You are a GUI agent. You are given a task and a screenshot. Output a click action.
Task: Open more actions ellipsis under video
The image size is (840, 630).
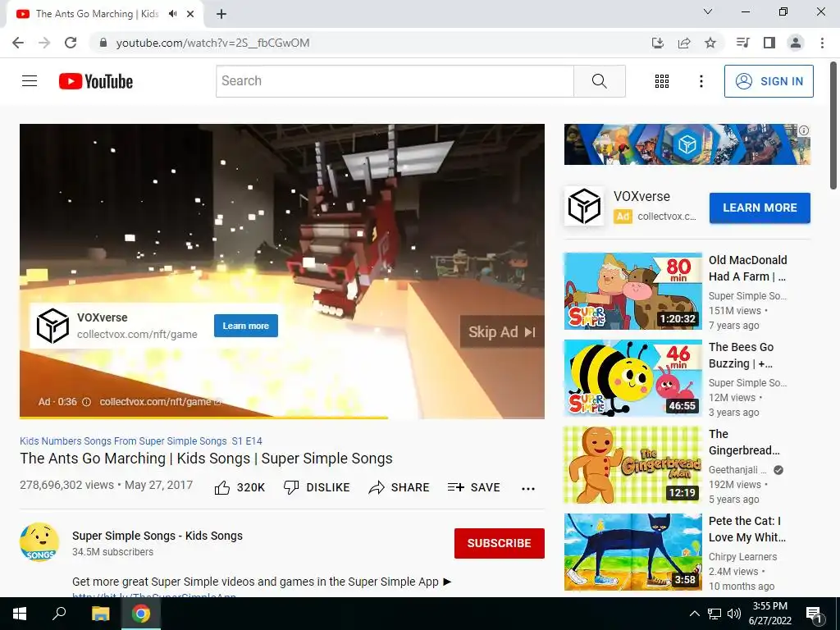[528, 488]
